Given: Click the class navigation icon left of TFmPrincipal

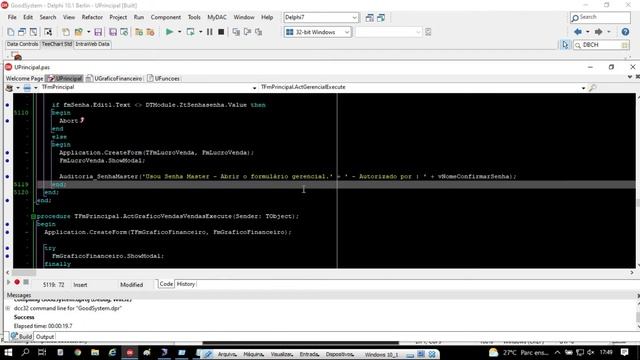Looking at the screenshot, I should pyautogui.click(x=9, y=88).
